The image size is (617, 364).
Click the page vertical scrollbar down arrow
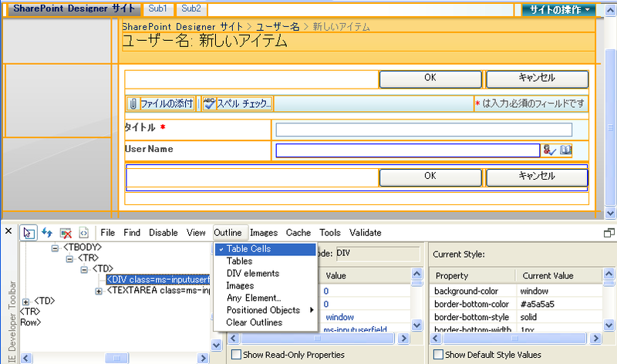[x=610, y=213]
